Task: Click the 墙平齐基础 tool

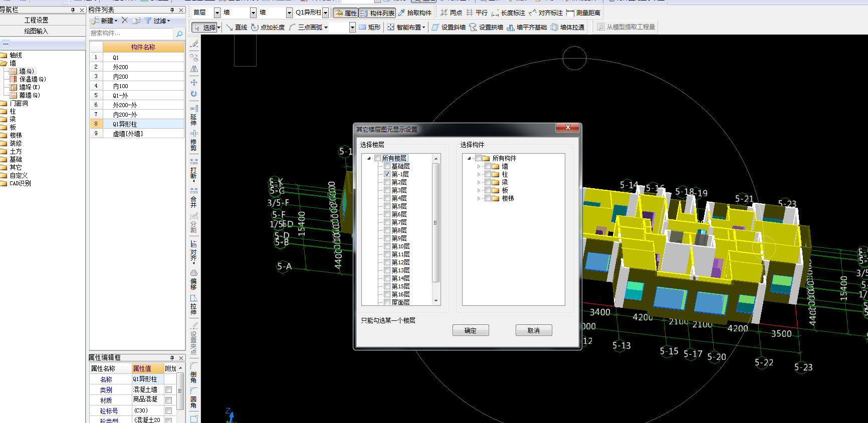Action: (x=527, y=27)
